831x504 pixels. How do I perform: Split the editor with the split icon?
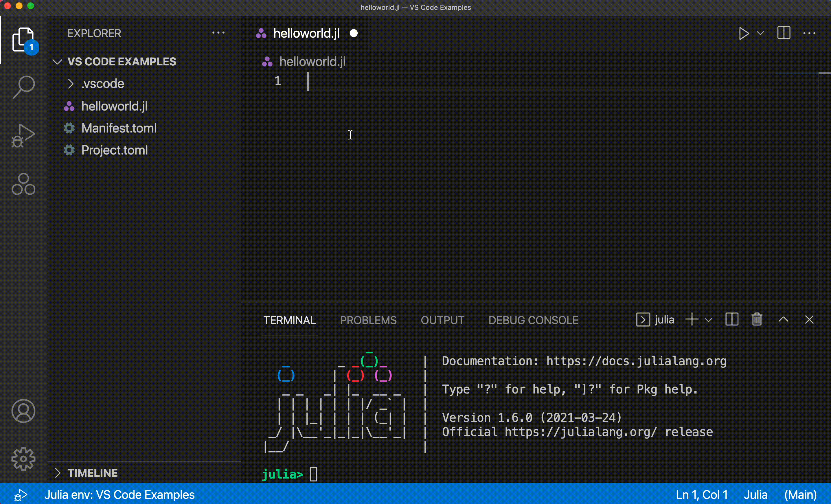pyautogui.click(x=784, y=33)
